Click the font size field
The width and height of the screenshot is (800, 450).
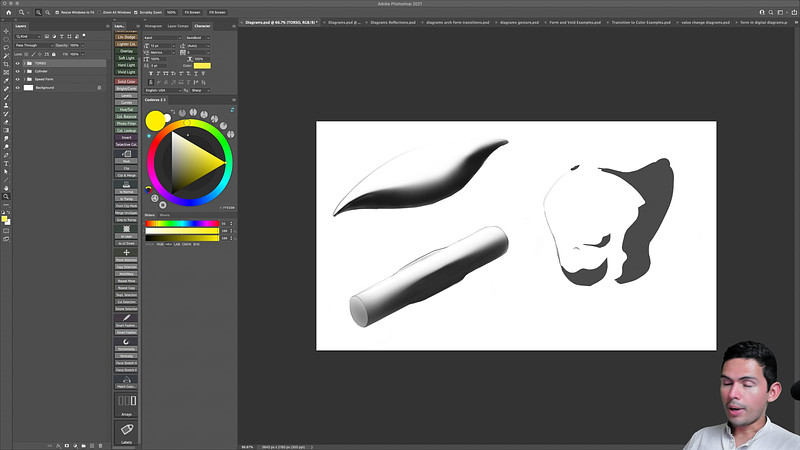coord(161,46)
